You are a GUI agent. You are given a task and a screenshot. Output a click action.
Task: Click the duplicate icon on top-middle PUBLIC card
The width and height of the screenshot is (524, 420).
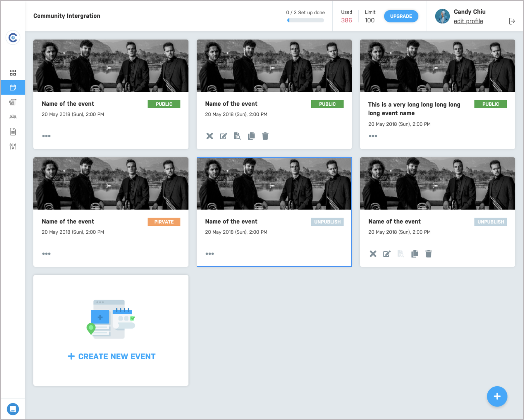click(251, 136)
